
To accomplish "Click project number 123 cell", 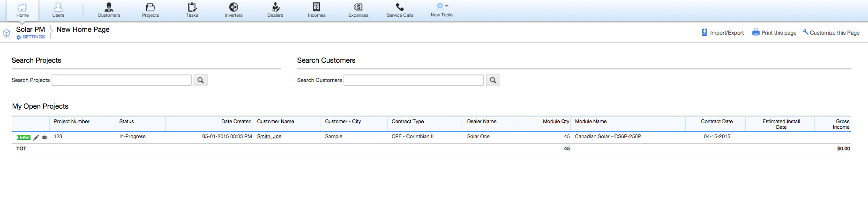I will (58, 136).
